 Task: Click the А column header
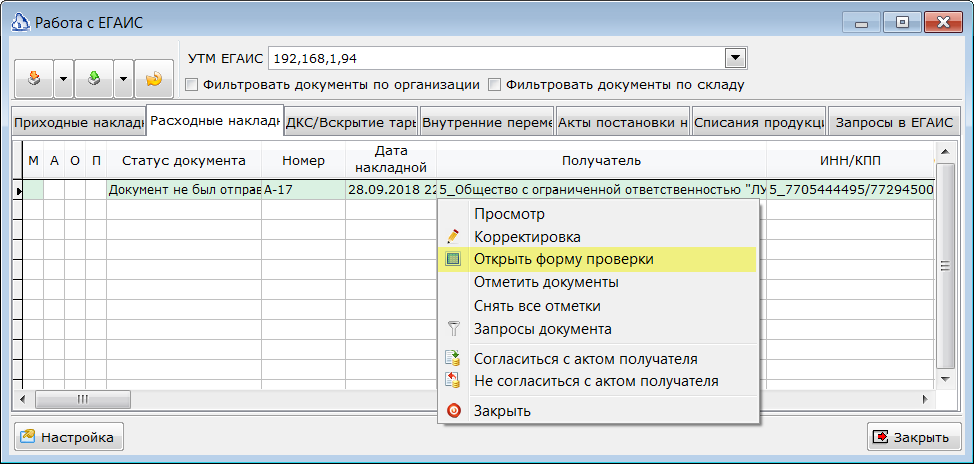(54, 161)
